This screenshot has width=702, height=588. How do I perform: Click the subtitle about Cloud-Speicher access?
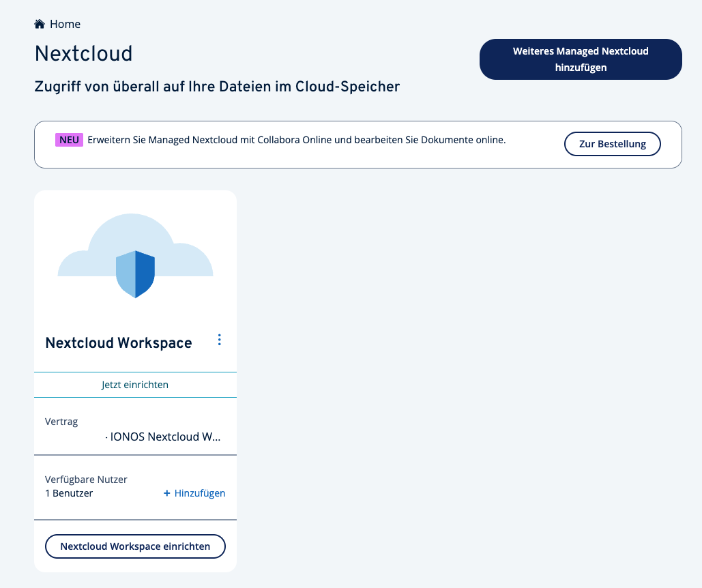(x=217, y=87)
